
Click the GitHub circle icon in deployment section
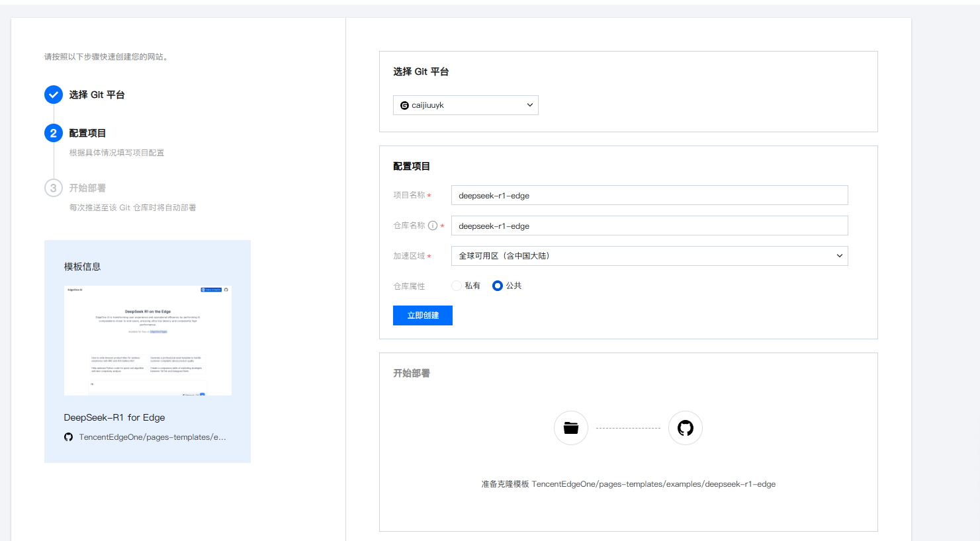click(x=686, y=428)
